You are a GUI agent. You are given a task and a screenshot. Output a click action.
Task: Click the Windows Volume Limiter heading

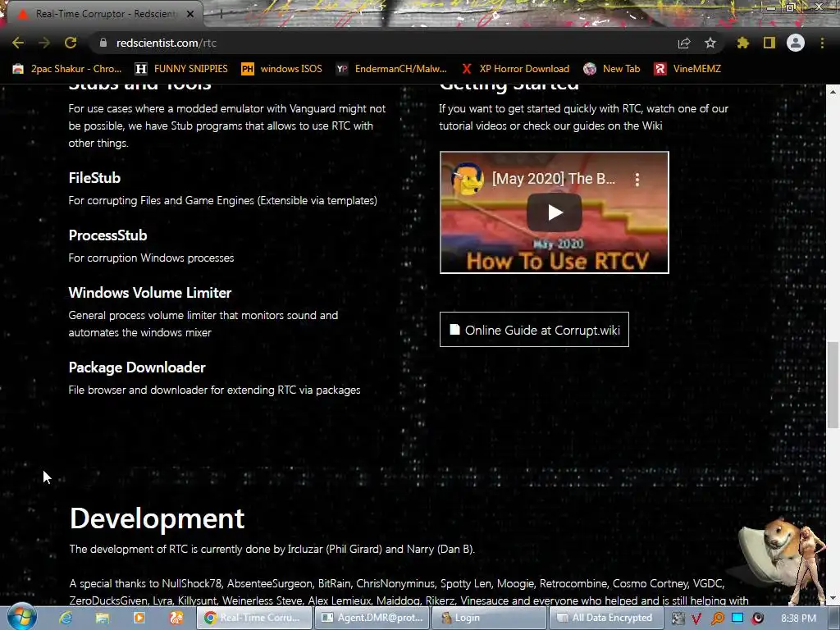pos(150,293)
